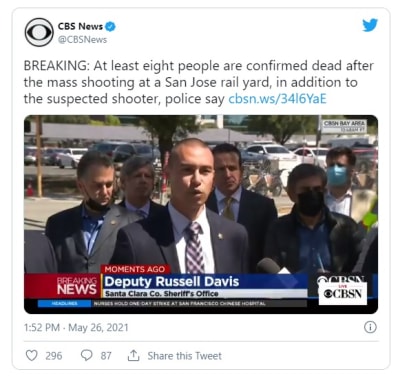
Task: Open the 1:52 PM May 26, 2021 timestamp
Action: pyautogui.click(x=76, y=327)
